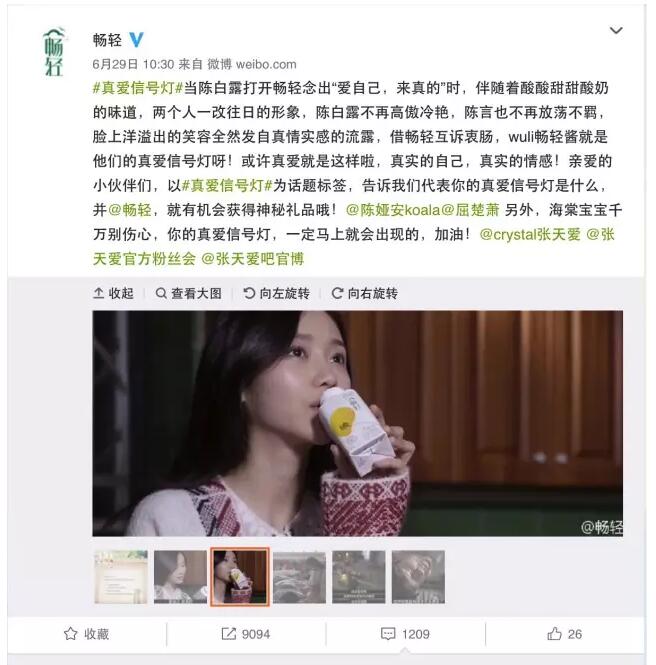
Task: Open 查看大图 to view full image
Action: (x=189, y=293)
